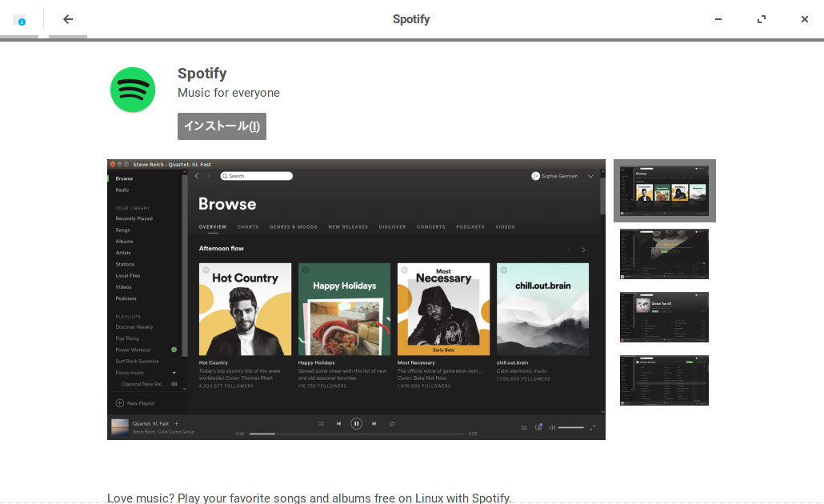824x504 pixels.
Task: Click the next track icon in the player
Action: click(x=374, y=424)
